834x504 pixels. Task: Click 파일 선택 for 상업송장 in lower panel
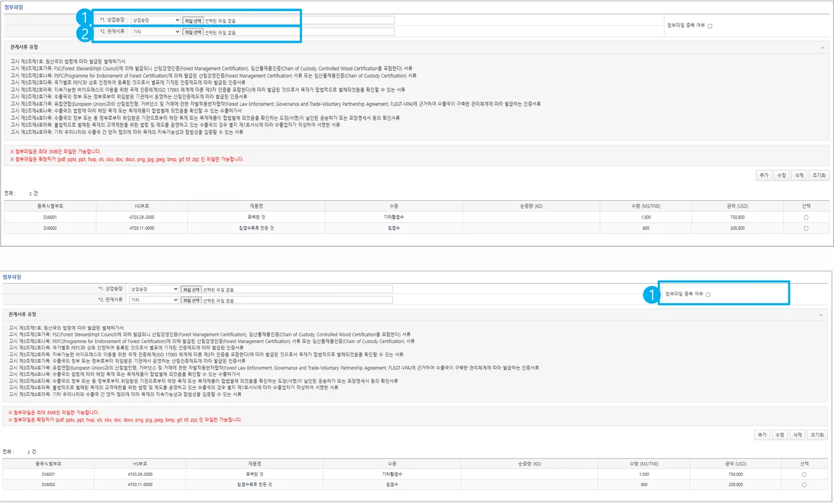click(x=190, y=289)
